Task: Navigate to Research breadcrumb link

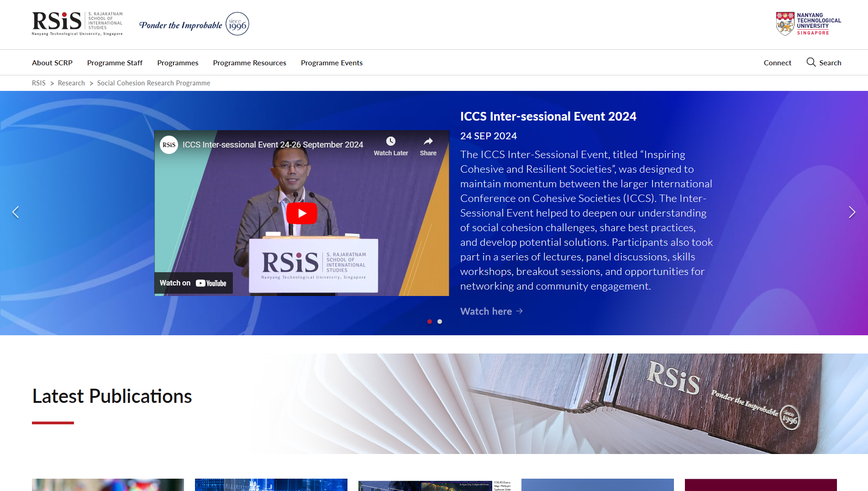Action: [x=71, y=83]
